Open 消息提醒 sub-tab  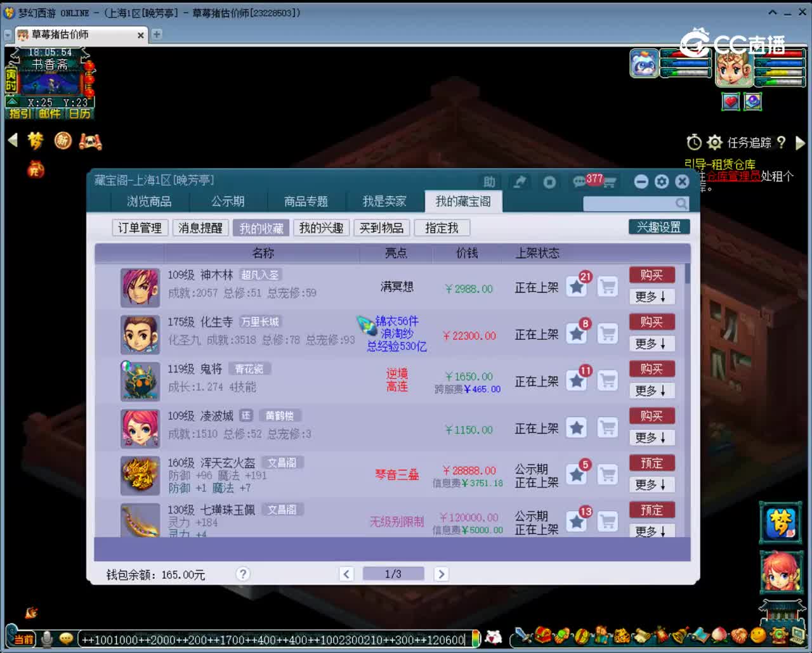[x=200, y=228]
